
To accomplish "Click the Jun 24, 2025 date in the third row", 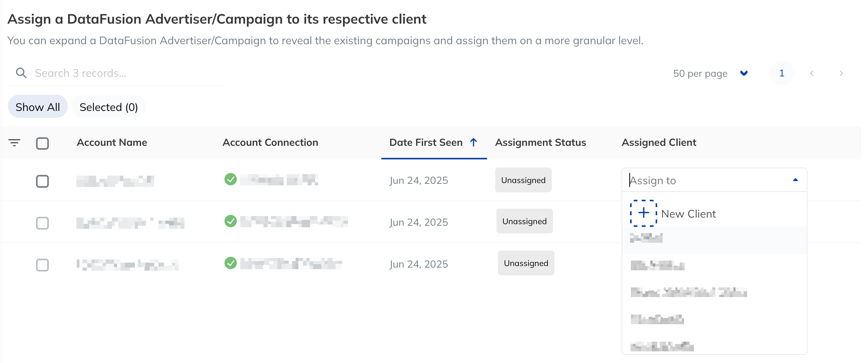I will point(418,264).
